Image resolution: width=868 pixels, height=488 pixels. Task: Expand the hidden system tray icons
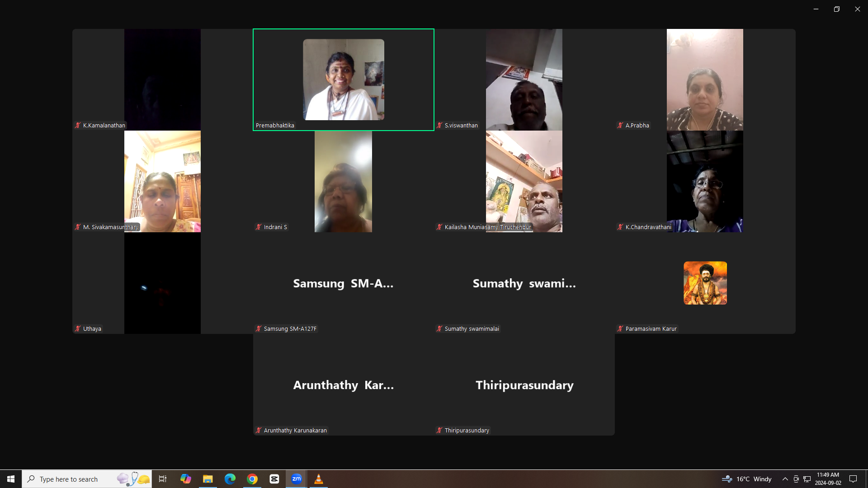[785, 479]
